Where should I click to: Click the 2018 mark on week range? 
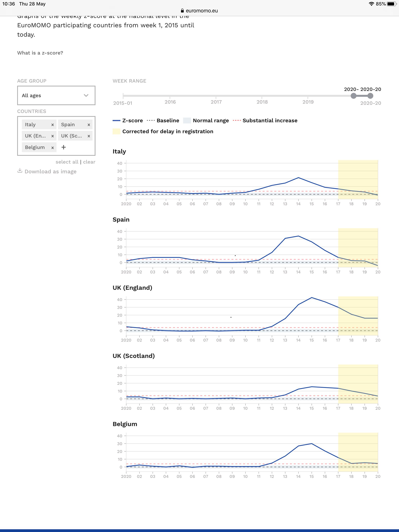coord(262,102)
